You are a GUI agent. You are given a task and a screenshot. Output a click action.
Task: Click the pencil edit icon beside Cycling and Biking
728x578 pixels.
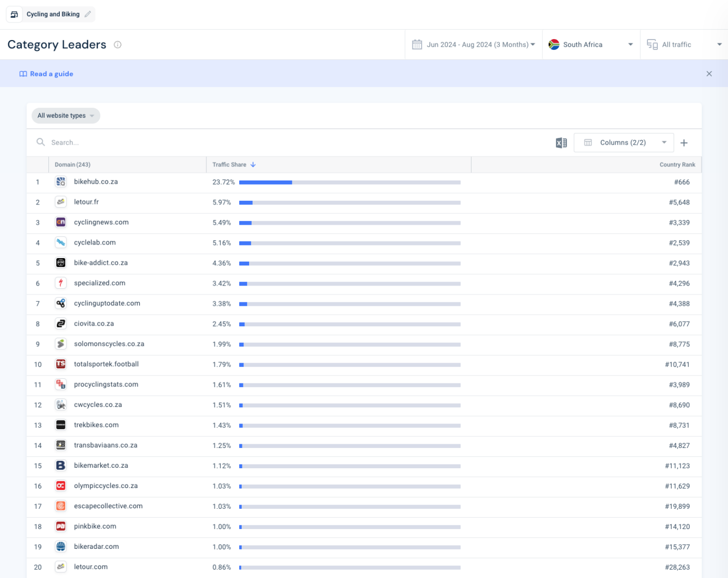coord(88,14)
